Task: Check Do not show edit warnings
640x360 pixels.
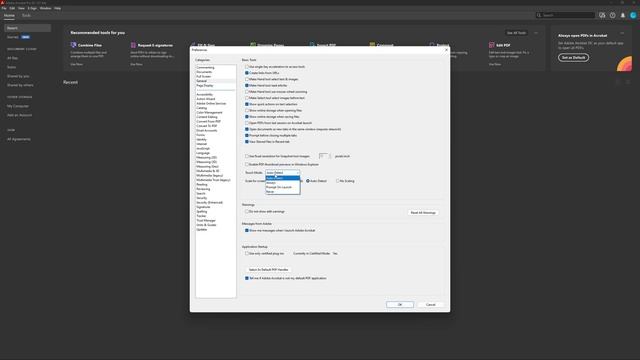Action: (247, 211)
